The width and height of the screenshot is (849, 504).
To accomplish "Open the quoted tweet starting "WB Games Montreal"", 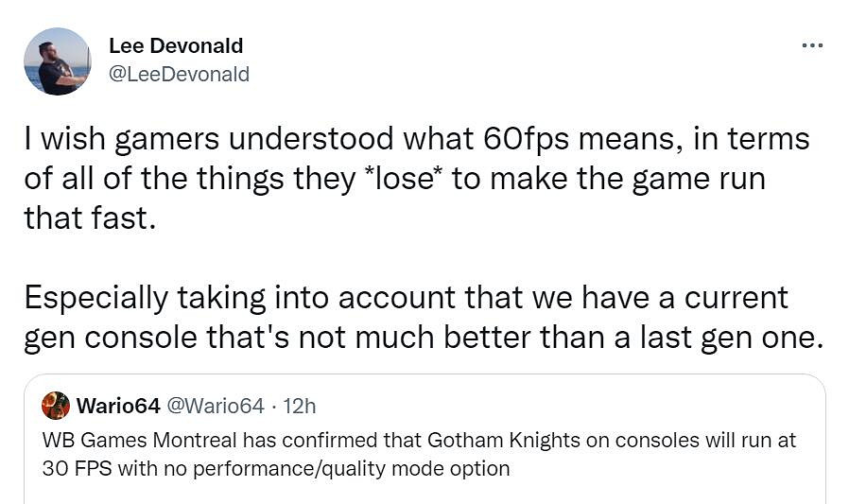I will tap(416, 454).
